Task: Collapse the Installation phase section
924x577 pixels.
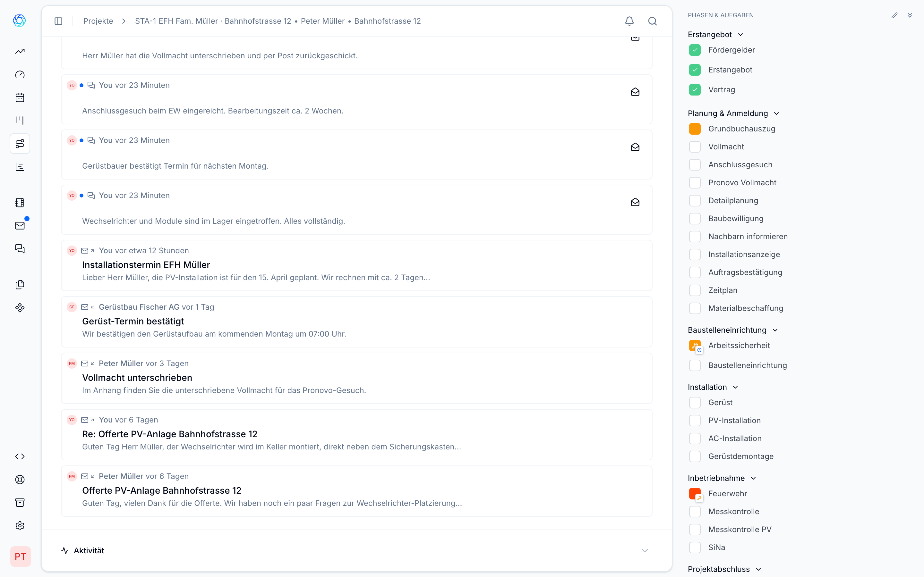Action: 735,387
